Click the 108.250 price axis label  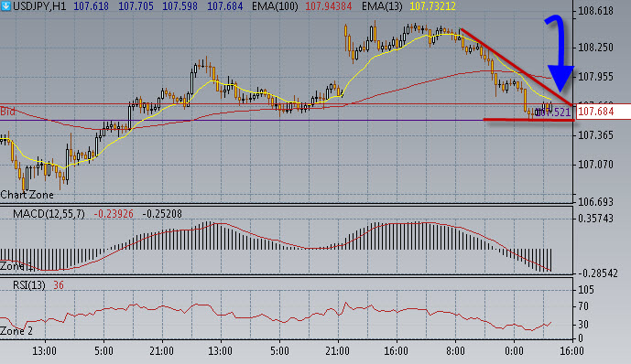point(595,48)
